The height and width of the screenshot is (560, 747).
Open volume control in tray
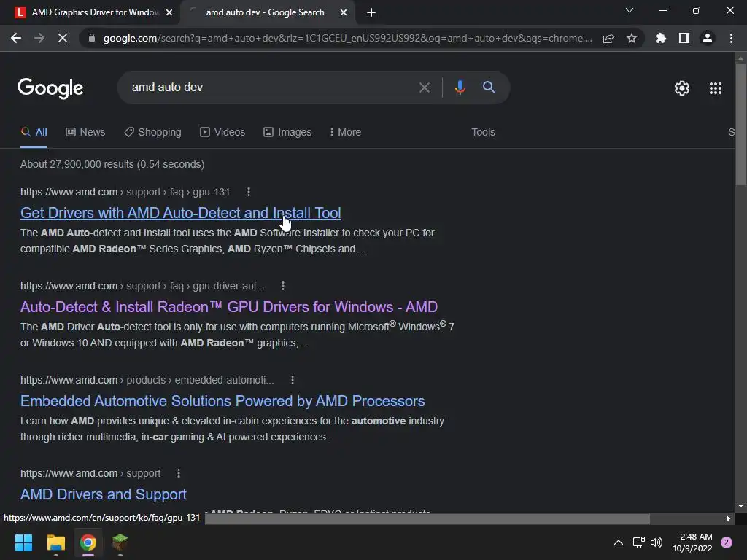pyautogui.click(x=657, y=542)
